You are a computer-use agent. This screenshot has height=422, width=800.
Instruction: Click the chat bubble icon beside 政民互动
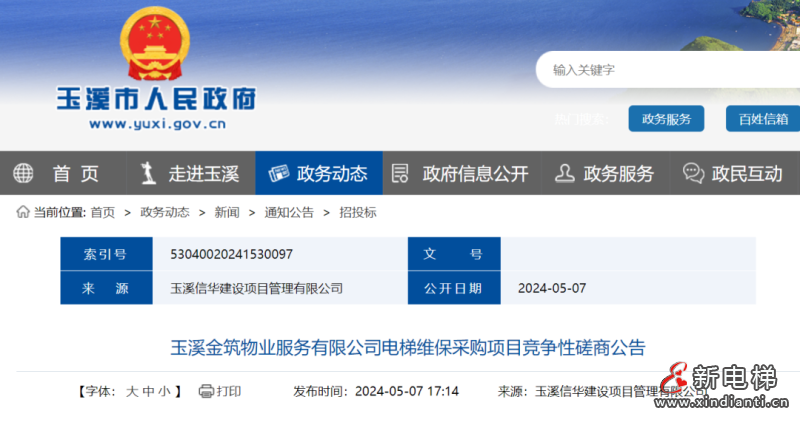point(693,173)
